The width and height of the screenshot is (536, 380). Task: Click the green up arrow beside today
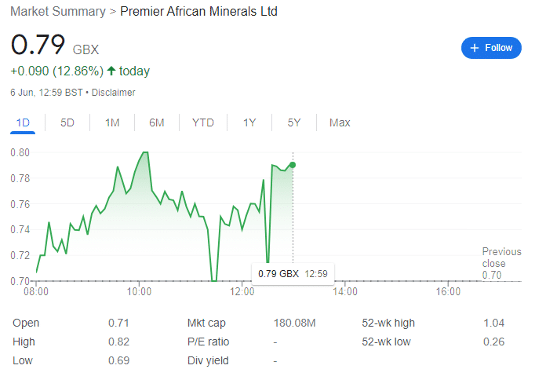[111, 71]
